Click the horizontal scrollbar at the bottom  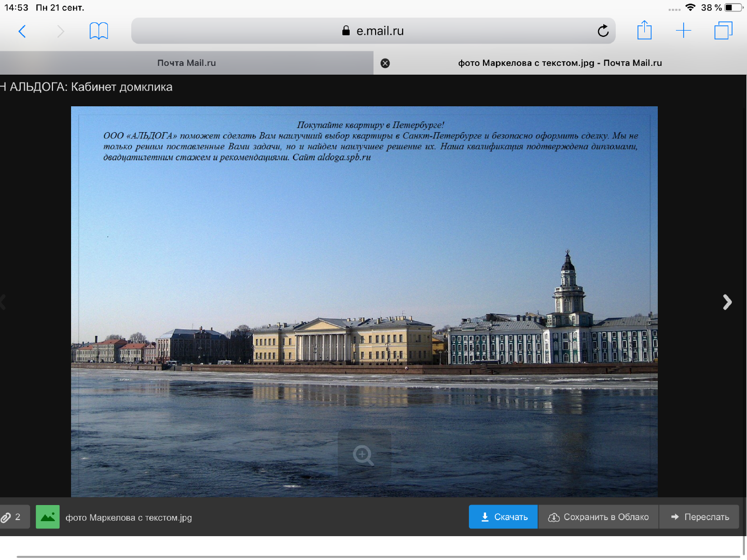pos(378,557)
